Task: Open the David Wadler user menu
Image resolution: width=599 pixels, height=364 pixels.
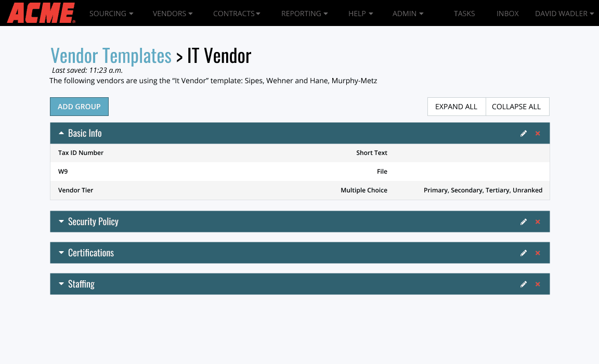Action: tap(564, 14)
